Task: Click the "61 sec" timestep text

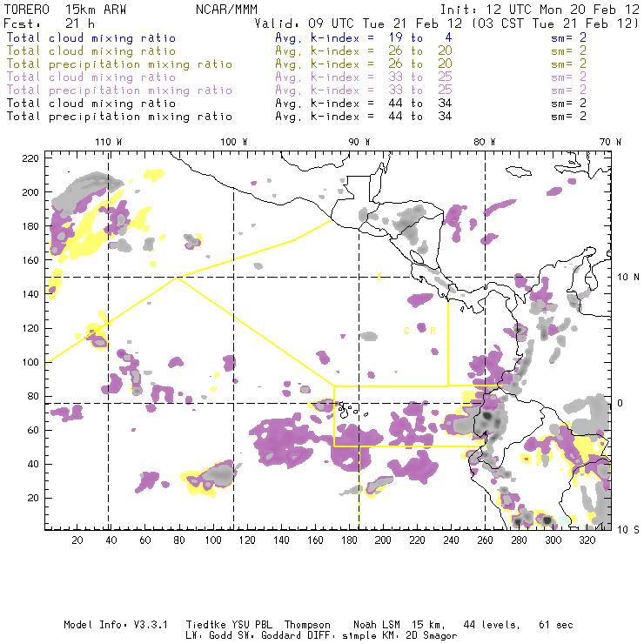Action: pyautogui.click(x=556, y=625)
